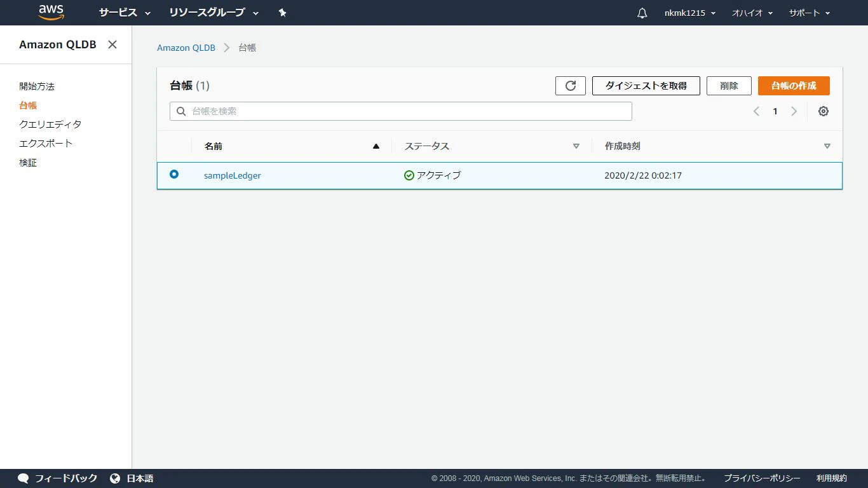868x488 pixels.
Task: Open table preferences gear icon
Action: click(824, 111)
